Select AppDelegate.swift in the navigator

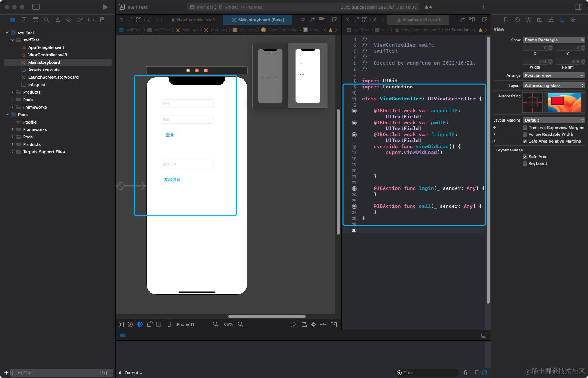[x=46, y=47]
